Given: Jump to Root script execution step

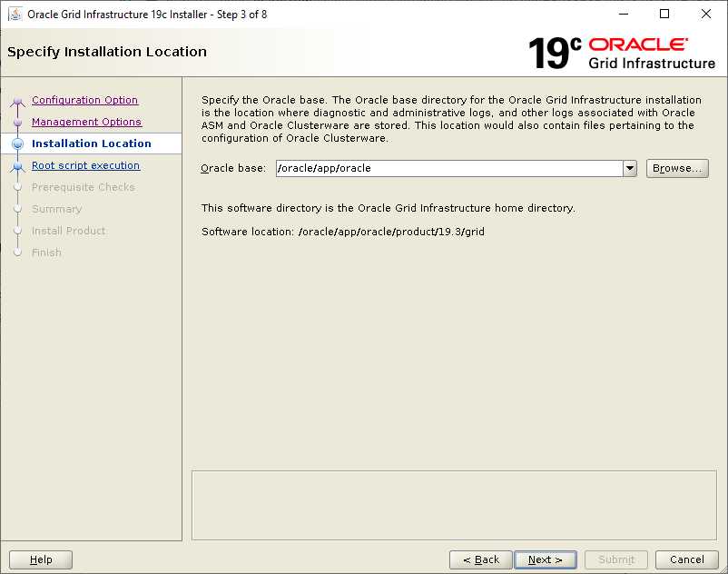Looking at the screenshot, I should click(x=85, y=165).
